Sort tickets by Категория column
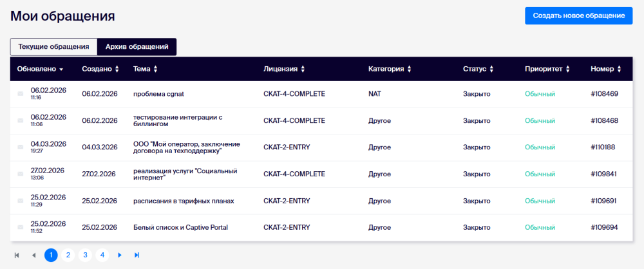 coord(389,69)
